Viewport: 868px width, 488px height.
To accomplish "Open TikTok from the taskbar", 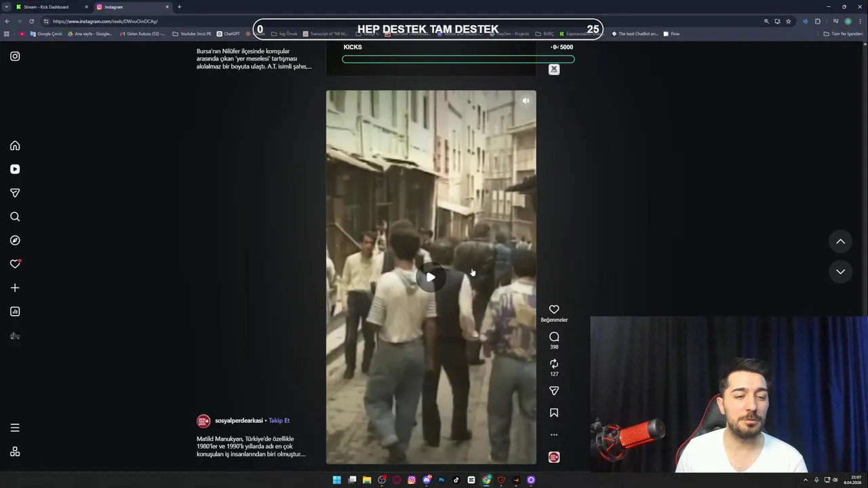I will pos(456,480).
